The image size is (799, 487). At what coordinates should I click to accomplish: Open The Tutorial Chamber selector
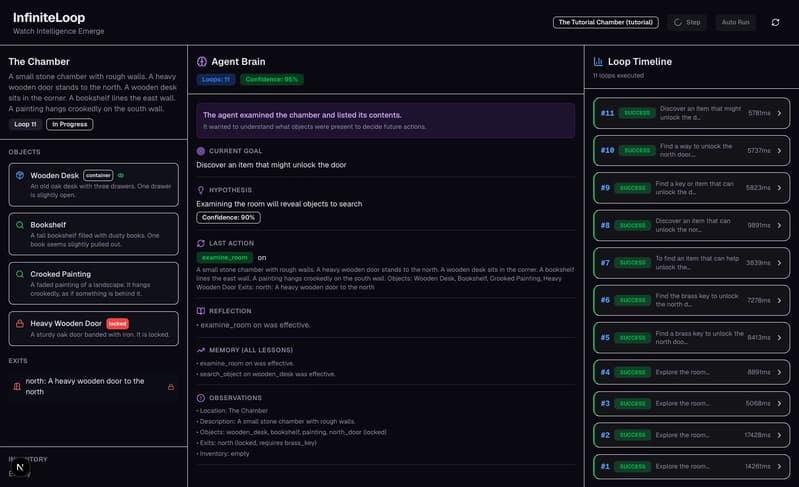pos(605,22)
